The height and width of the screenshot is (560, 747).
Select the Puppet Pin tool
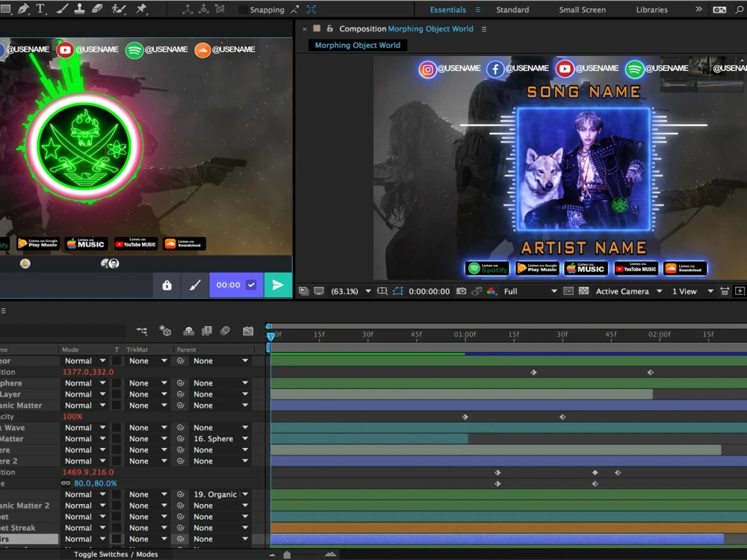point(141,8)
